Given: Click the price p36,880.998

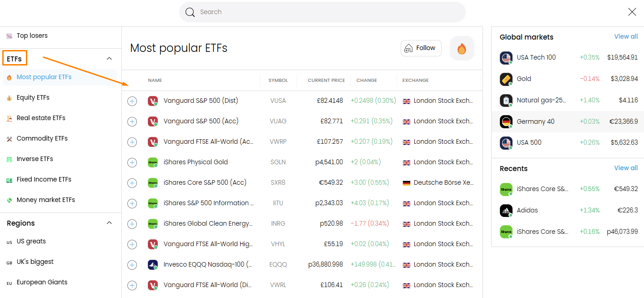Looking at the screenshot, I should [326, 265].
